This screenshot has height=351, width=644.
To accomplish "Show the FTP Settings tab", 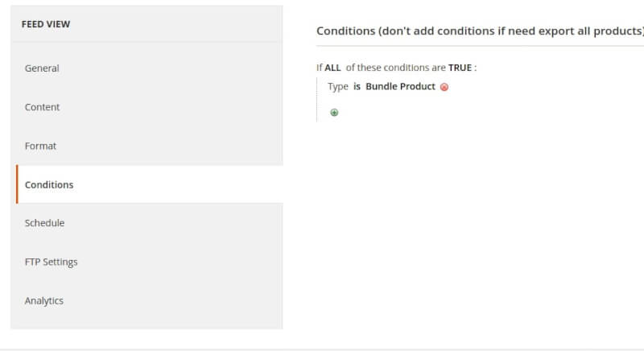I will pos(52,262).
